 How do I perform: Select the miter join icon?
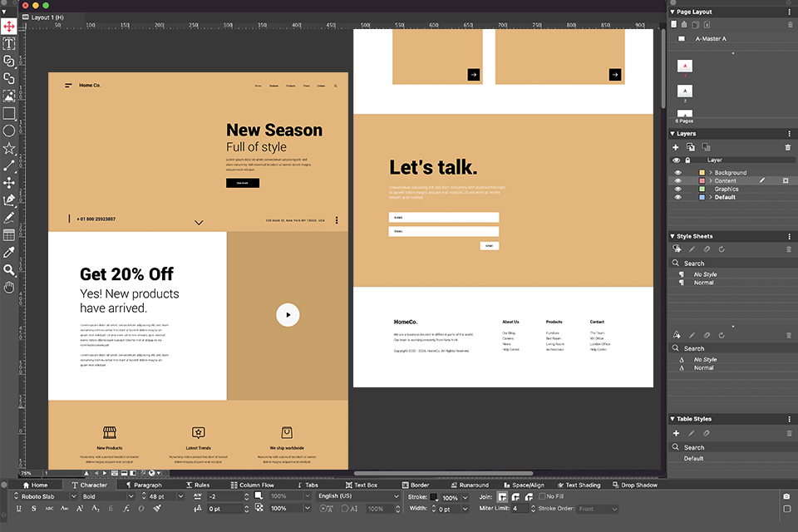click(x=502, y=496)
